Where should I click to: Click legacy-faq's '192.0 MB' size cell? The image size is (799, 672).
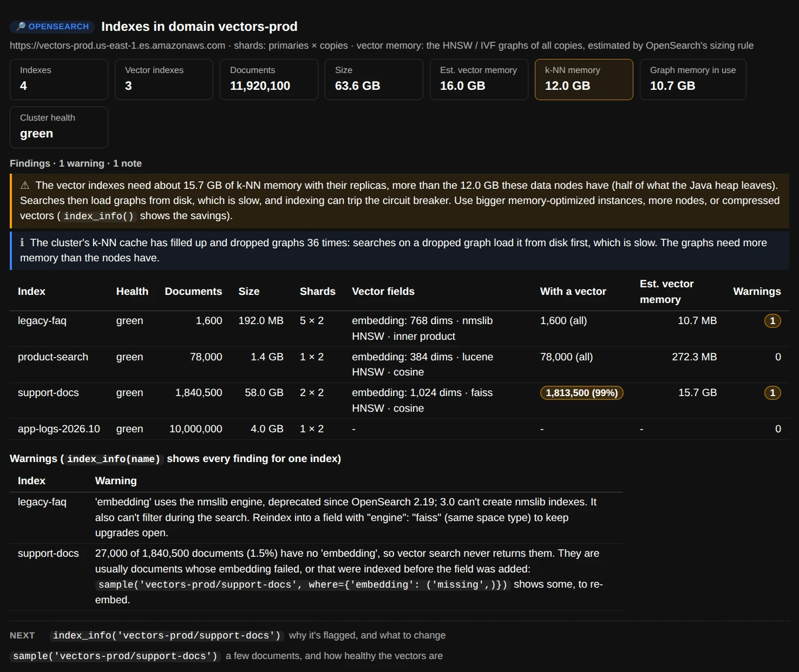(x=261, y=321)
